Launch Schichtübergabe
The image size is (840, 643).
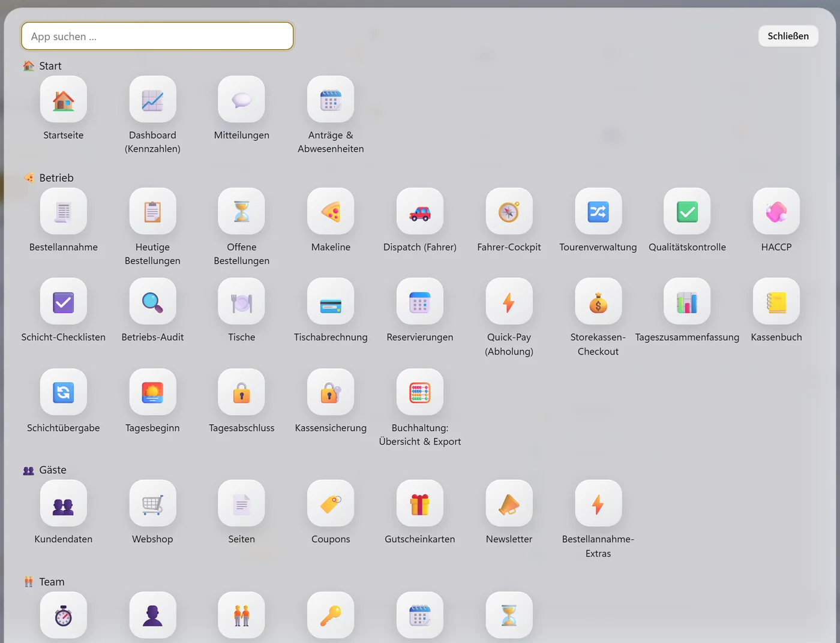pyautogui.click(x=64, y=392)
